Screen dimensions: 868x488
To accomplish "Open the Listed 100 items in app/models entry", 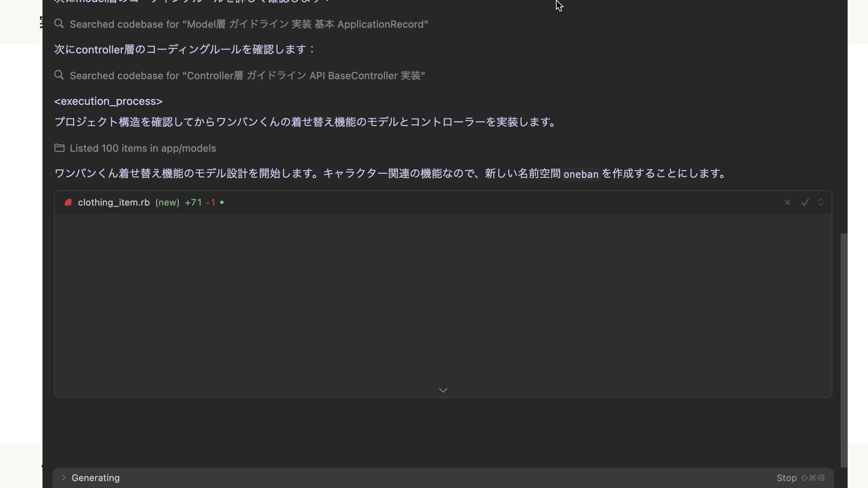I will (143, 148).
